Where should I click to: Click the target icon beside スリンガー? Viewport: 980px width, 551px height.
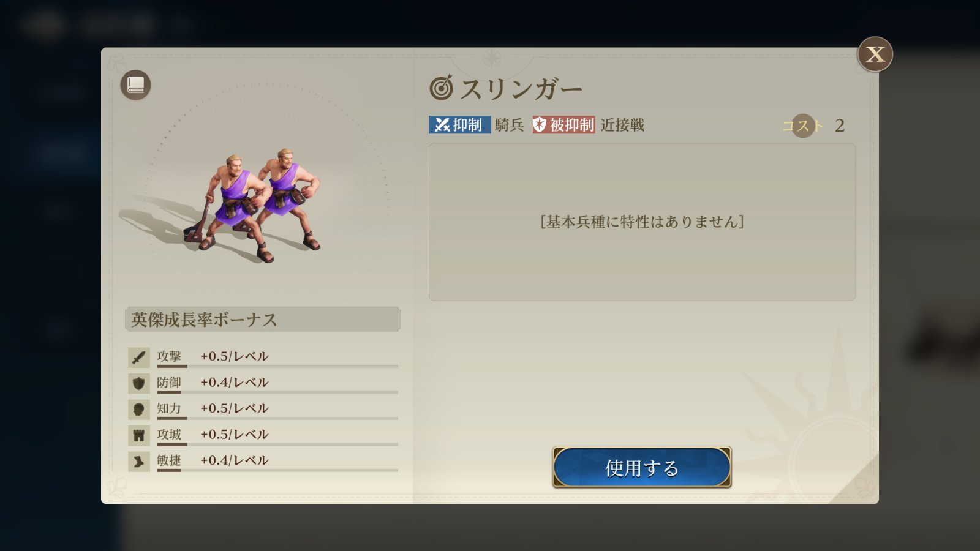coord(441,88)
